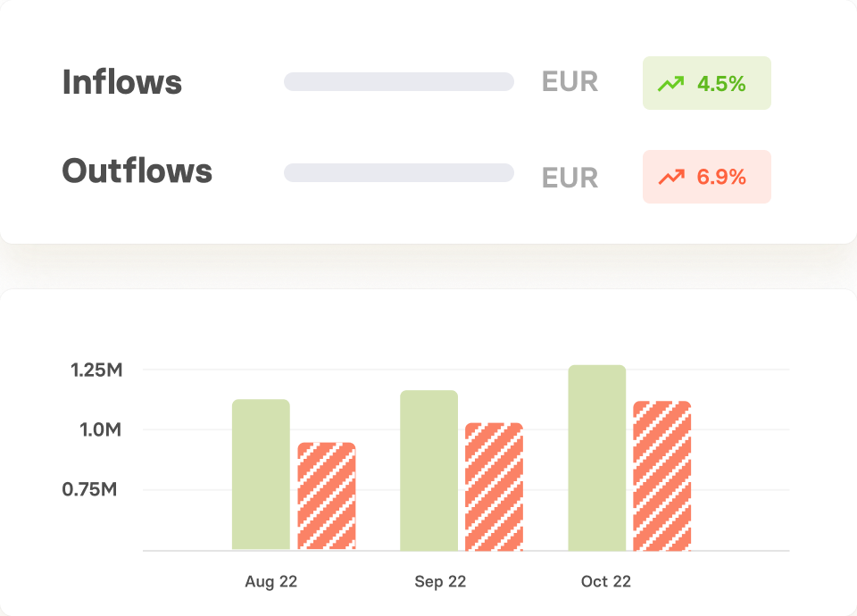Image resolution: width=857 pixels, height=616 pixels.
Task: Click the striped red Oct 22 outflows bar
Action: tap(661, 476)
